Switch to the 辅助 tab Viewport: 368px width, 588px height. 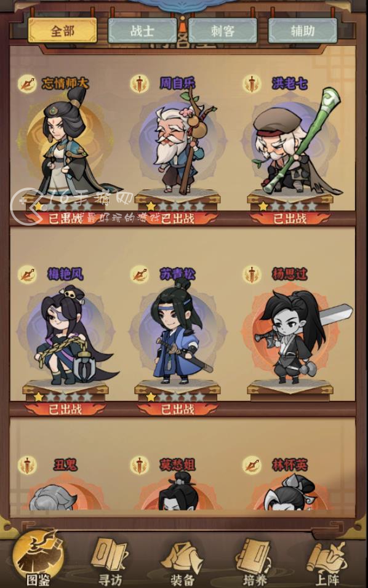(302, 30)
